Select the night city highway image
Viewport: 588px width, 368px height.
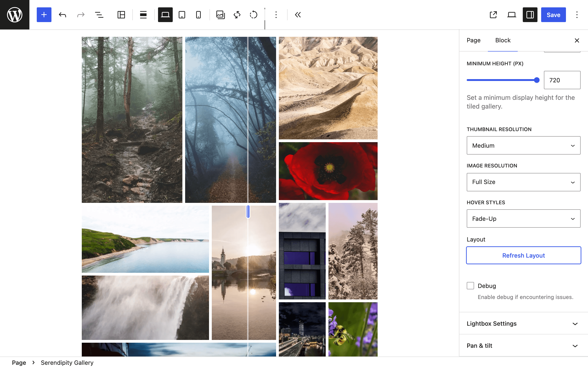(302, 329)
